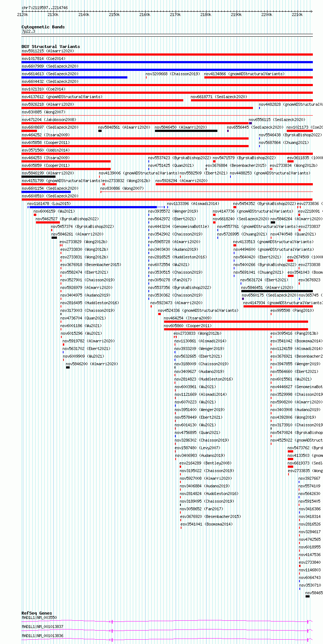Click the black bar under nsv5846450 (Almarri2020)
This screenshot has width=323, height=644.
(x=186, y=131)
